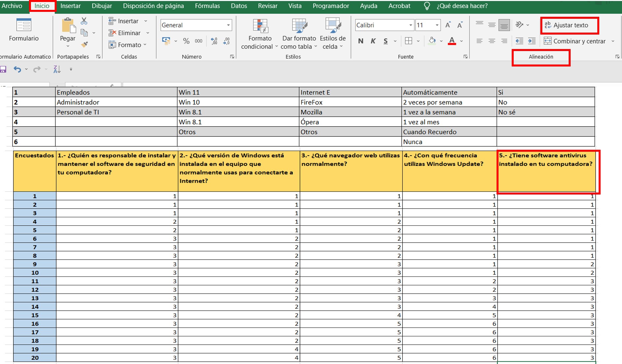Viewport: 622px width, 364px height.
Task: Click the Pegar clipboard icon
Action: [68, 25]
